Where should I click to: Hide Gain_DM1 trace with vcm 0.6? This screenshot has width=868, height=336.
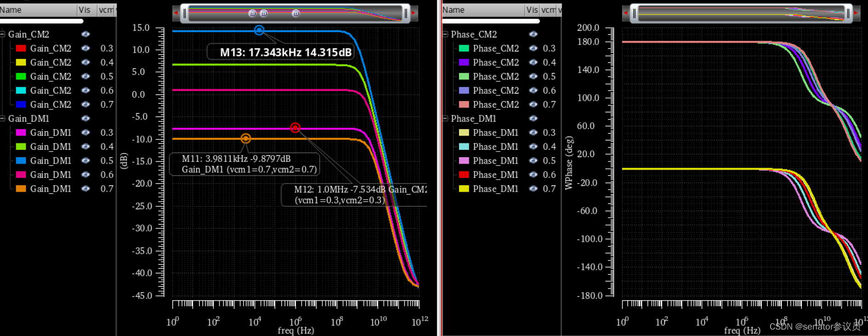[85, 174]
